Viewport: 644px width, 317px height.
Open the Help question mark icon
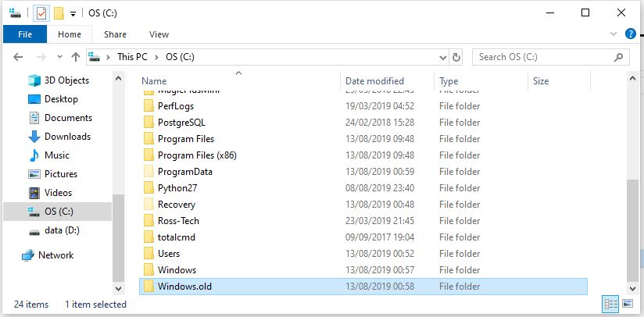(x=631, y=34)
